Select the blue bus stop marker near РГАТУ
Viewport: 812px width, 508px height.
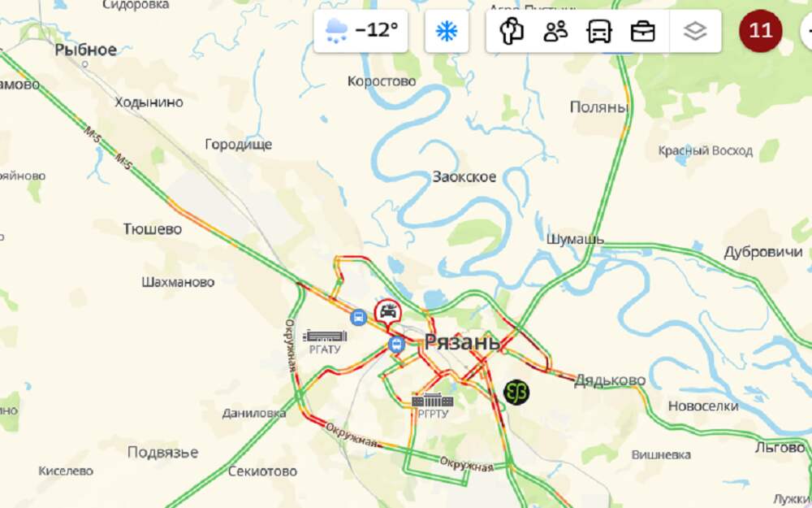point(358,317)
